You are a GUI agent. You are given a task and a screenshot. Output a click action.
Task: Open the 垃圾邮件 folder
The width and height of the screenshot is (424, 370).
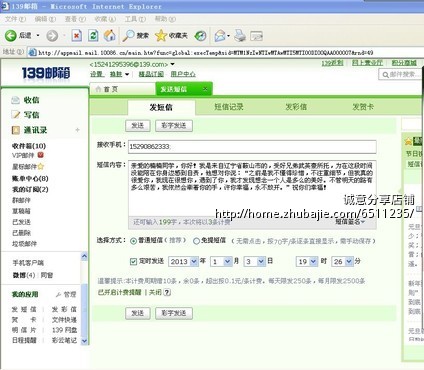(24, 244)
